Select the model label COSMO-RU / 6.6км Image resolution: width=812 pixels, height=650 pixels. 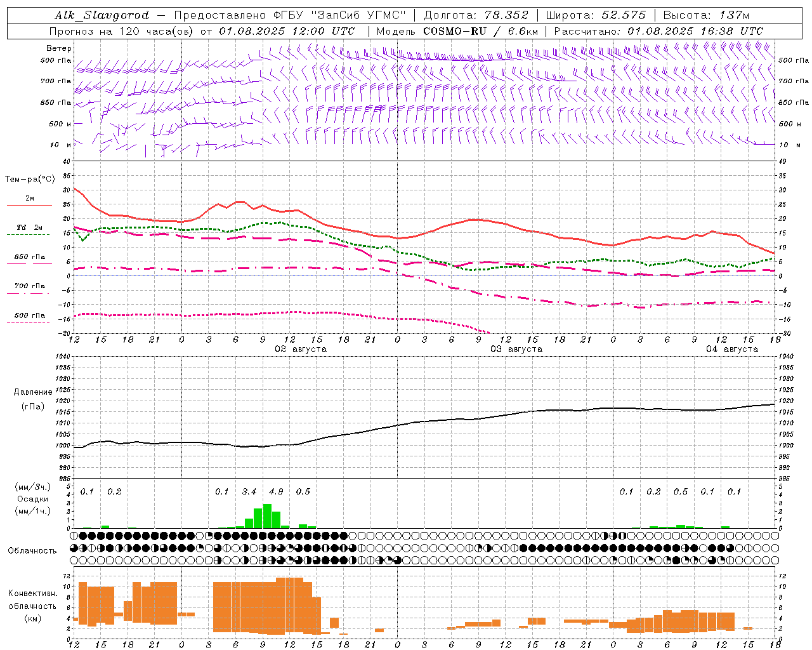(x=480, y=31)
